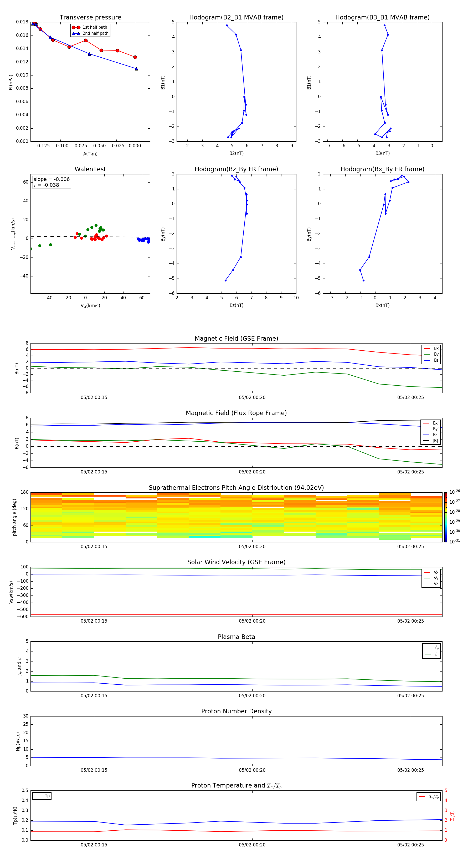The width and height of the screenshot is (473, 868).
Task: Click the Vz legend entry
Action: (x=431, y=584)
